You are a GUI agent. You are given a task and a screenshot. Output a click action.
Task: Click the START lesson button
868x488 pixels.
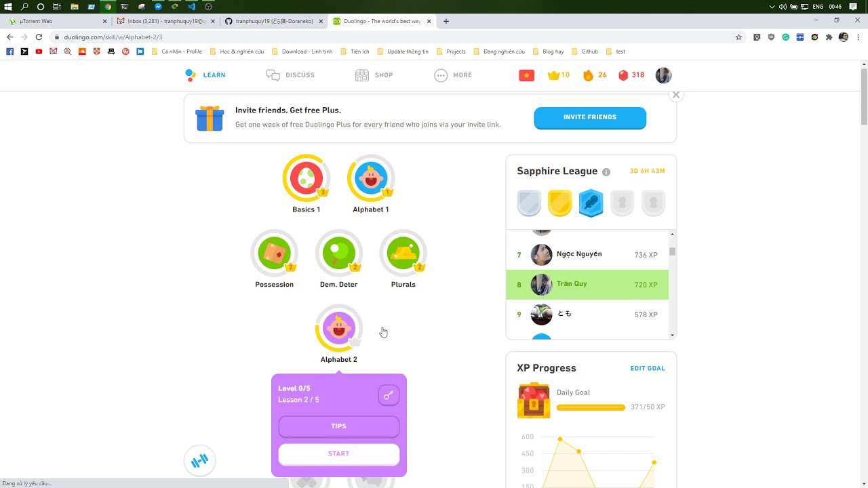[338, 454]
